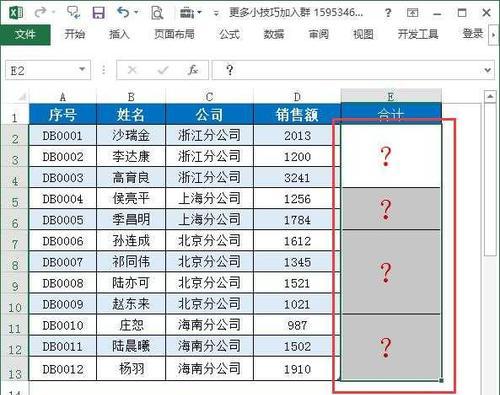Select merged 合计 cell for 北京分公司 rows
The width and height of the screenshot is (500, 395).
click(x=391, y=272)
